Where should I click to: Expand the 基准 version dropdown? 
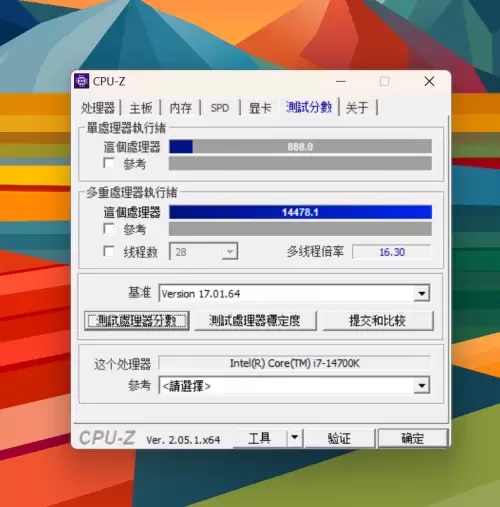coord(422,293)
